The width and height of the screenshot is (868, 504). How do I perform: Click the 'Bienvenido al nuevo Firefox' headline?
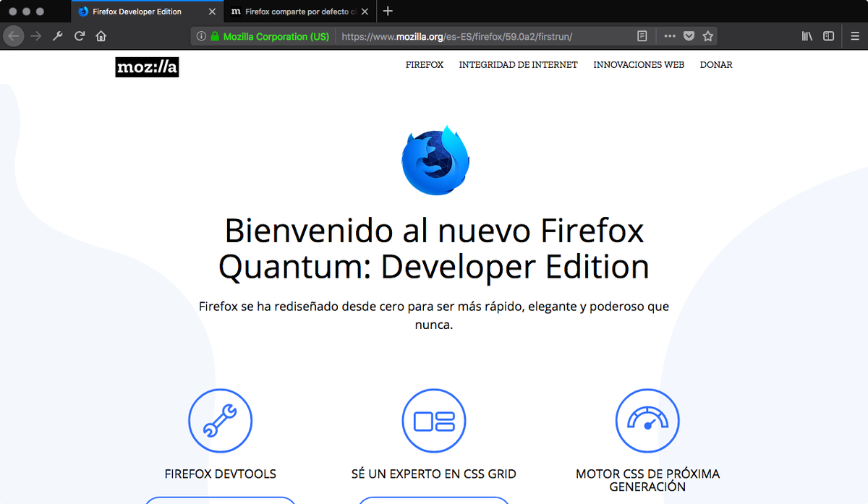tap(434, 249)
